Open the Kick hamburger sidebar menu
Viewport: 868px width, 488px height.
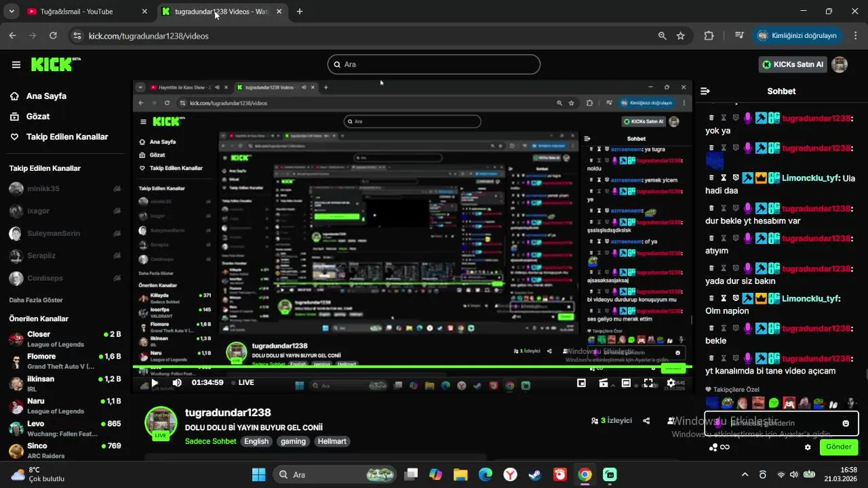[x=16, y=64]
